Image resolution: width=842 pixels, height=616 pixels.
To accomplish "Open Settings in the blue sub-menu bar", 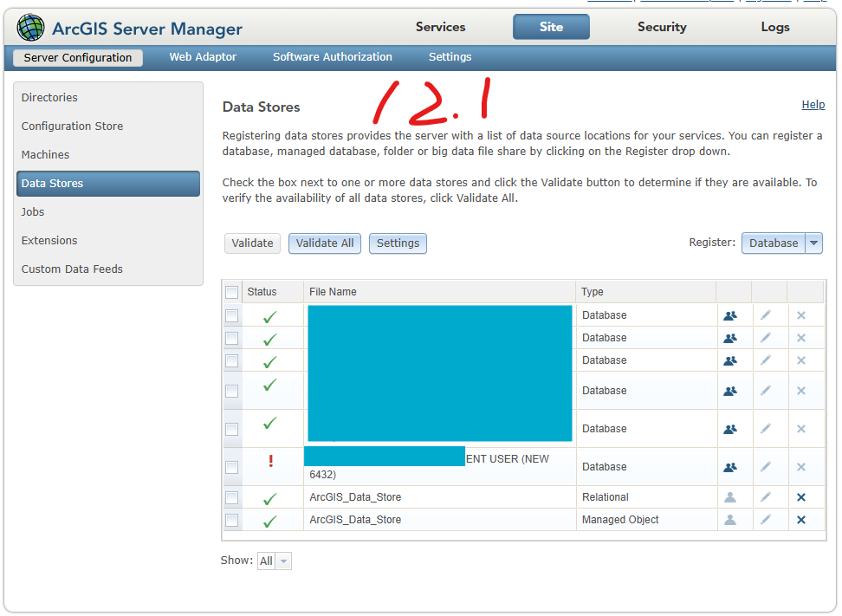I will click(450, 57).
